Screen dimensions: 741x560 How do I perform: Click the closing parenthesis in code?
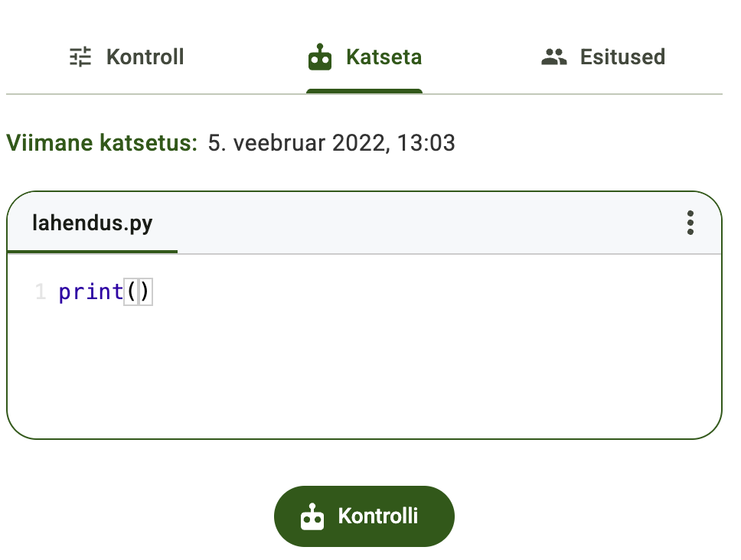point(145,291)
